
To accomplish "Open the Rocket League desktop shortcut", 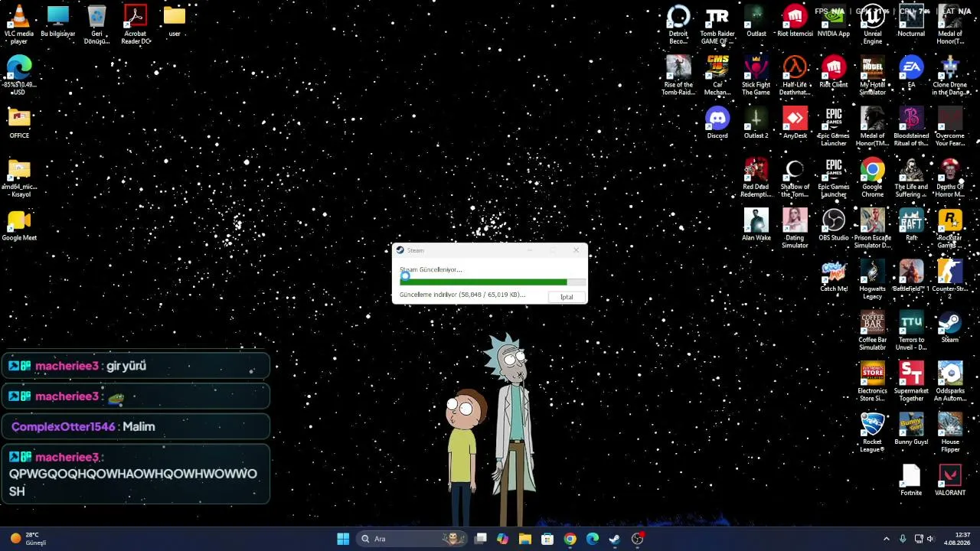I will pos(872,432).
